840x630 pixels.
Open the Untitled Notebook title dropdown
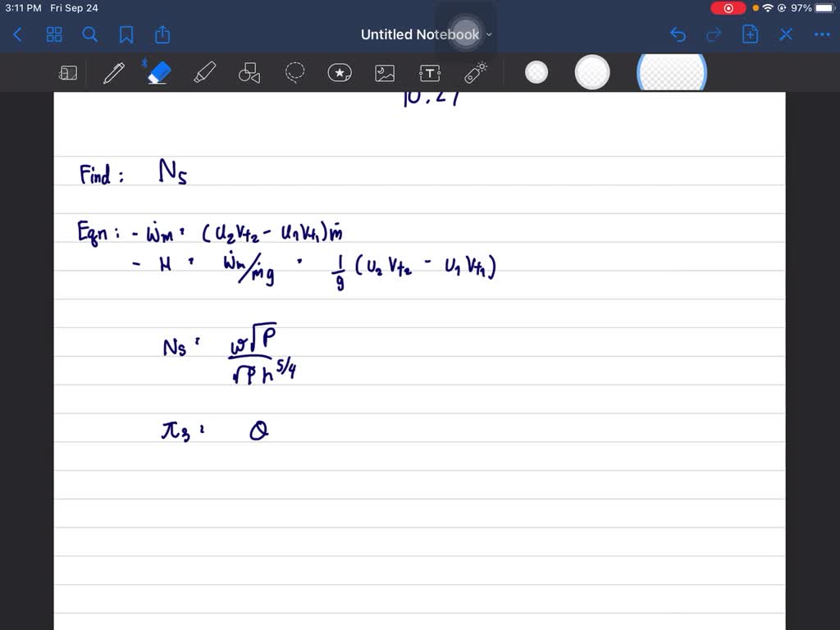click(488, 34)
